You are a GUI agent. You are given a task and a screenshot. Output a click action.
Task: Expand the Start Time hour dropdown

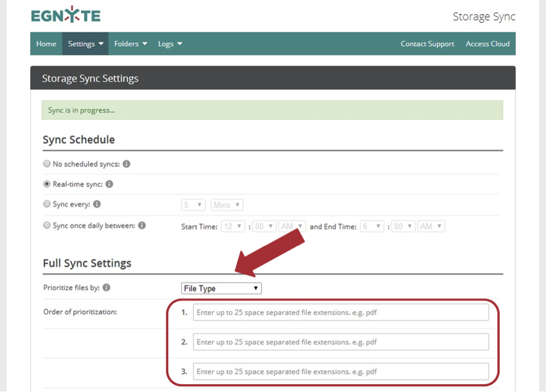tap(233, 226)
